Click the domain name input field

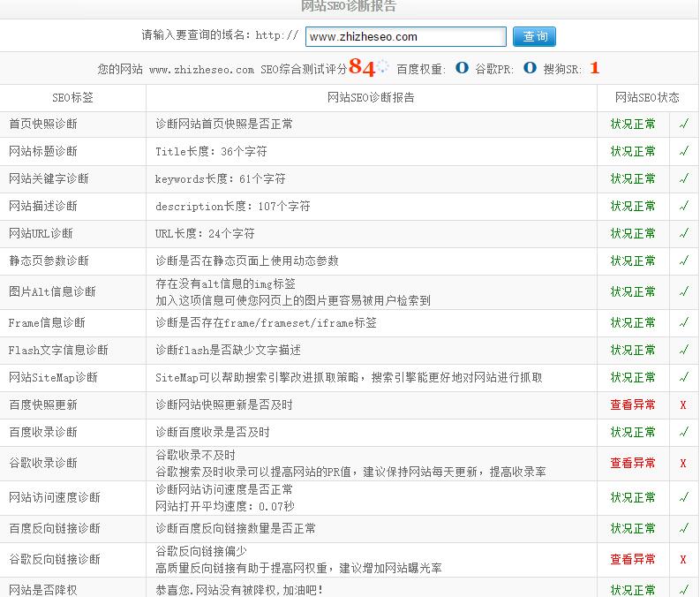[x=405, y=37]
